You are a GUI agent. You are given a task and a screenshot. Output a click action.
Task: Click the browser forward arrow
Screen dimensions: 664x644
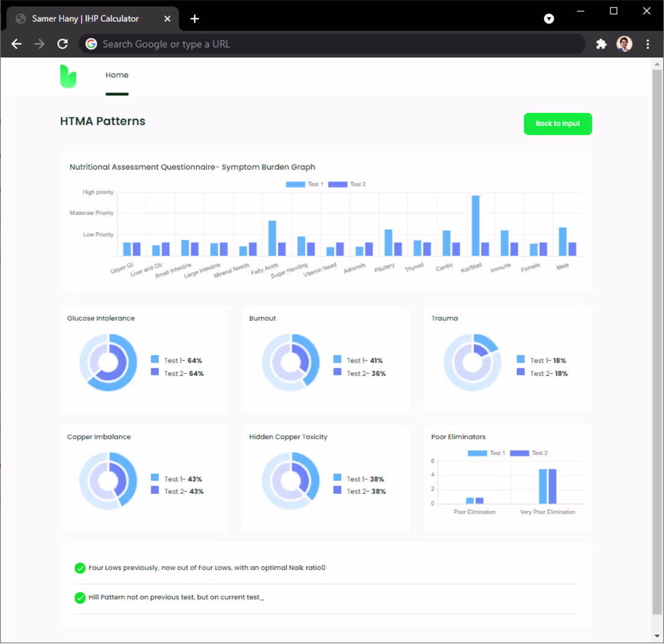[x=39, y=43]
